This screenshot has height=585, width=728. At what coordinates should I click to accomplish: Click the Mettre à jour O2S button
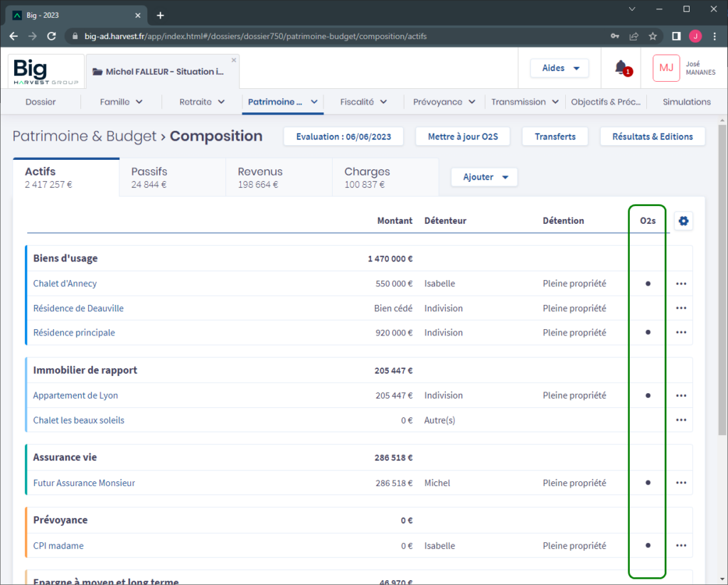click(463, 136)
